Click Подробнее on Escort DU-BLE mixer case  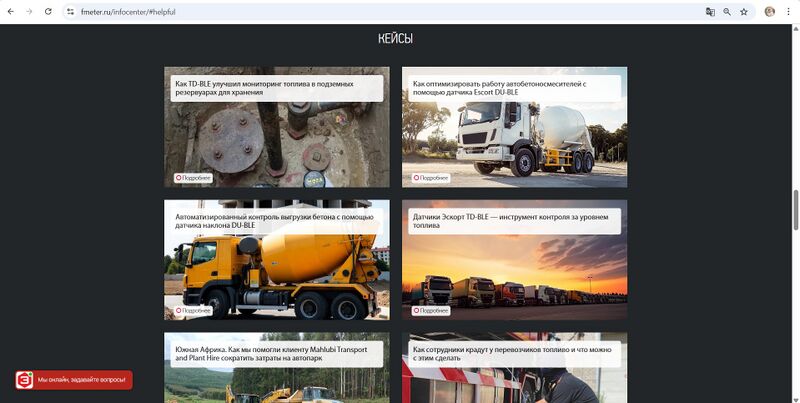pyautogui.click(x=431, y=178)
